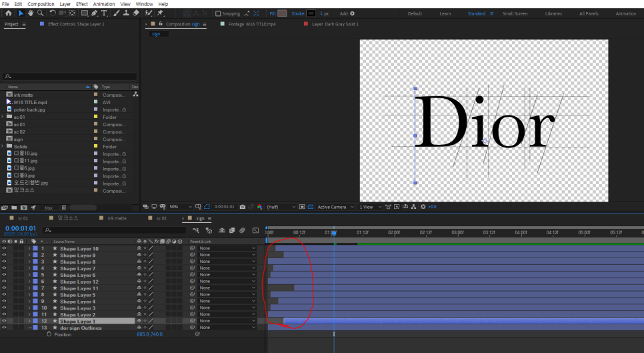644x353 pixels.
Task: Open Effect Controls Shape Layer 1 tab
Action: coord(76,24)
